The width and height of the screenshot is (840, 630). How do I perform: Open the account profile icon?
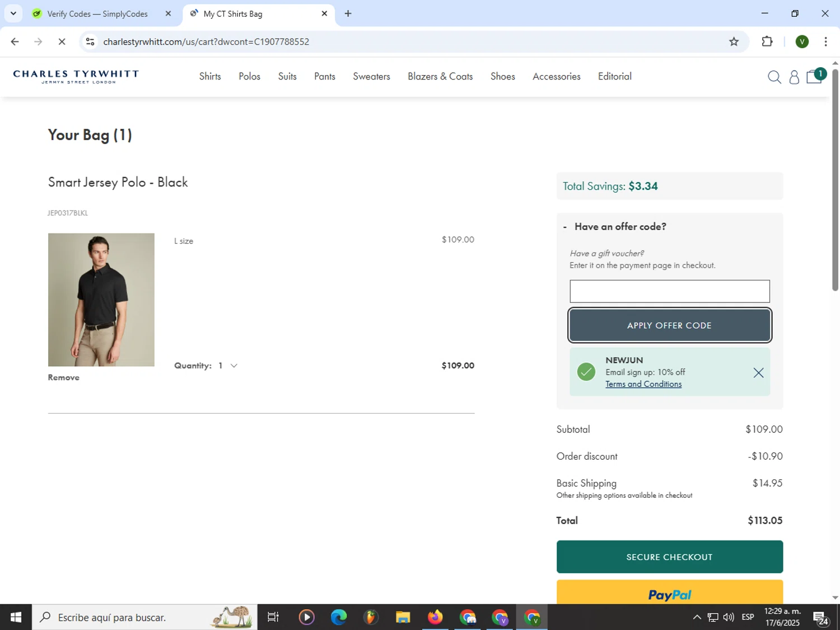(794, 77)
